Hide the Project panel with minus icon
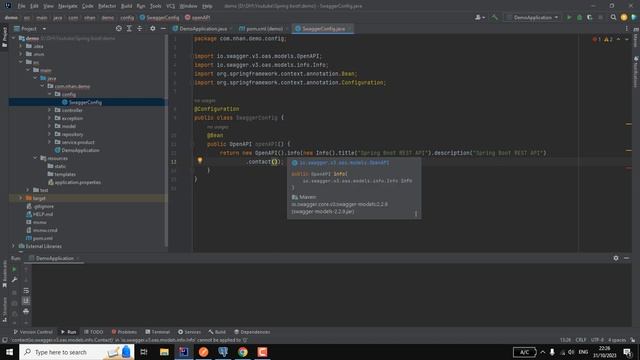The image size is (640, 360). [163, 29]
